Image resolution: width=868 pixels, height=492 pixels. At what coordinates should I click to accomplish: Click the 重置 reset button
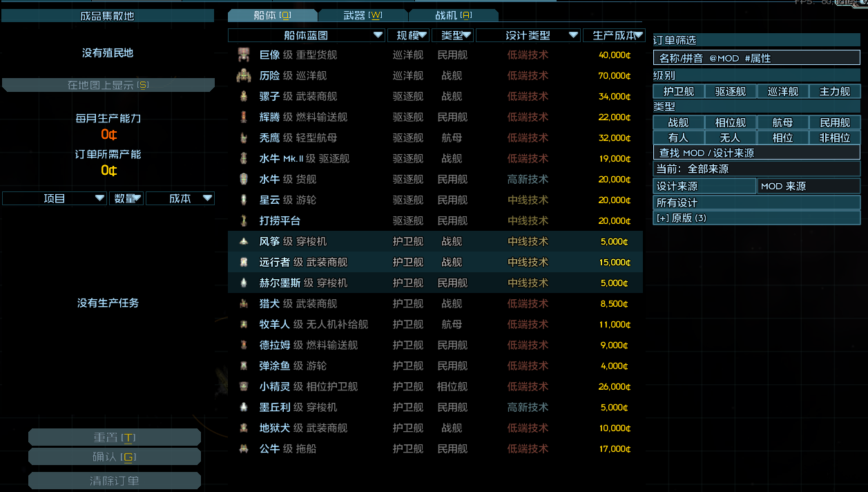click(x=115, y=437)
